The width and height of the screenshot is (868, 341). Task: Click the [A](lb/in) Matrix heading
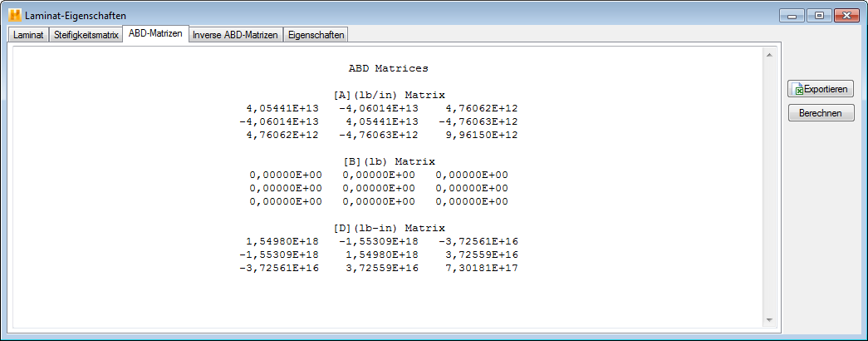pos(389,95)
